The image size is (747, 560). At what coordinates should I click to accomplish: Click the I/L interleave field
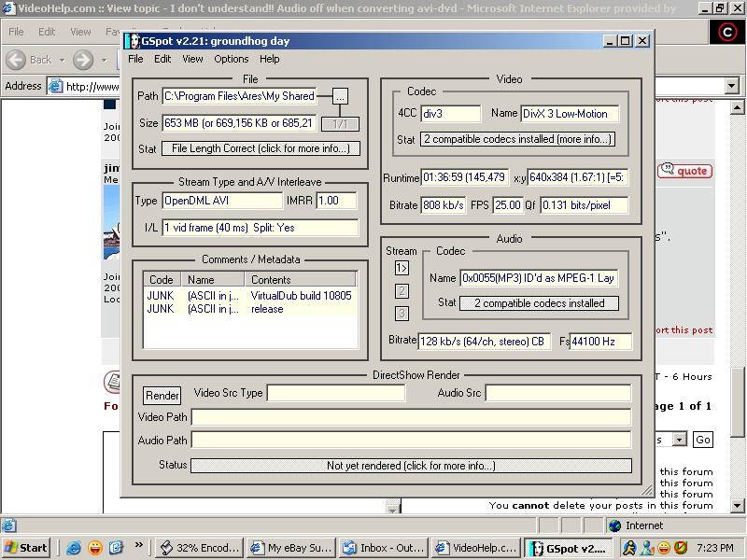click(261, 228)
